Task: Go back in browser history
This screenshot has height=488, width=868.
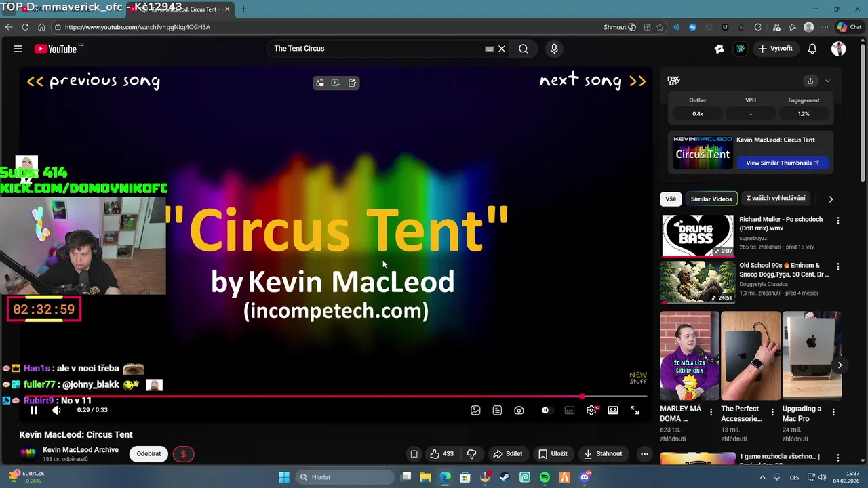Action: pyautogui.click(x=9, y=27)
